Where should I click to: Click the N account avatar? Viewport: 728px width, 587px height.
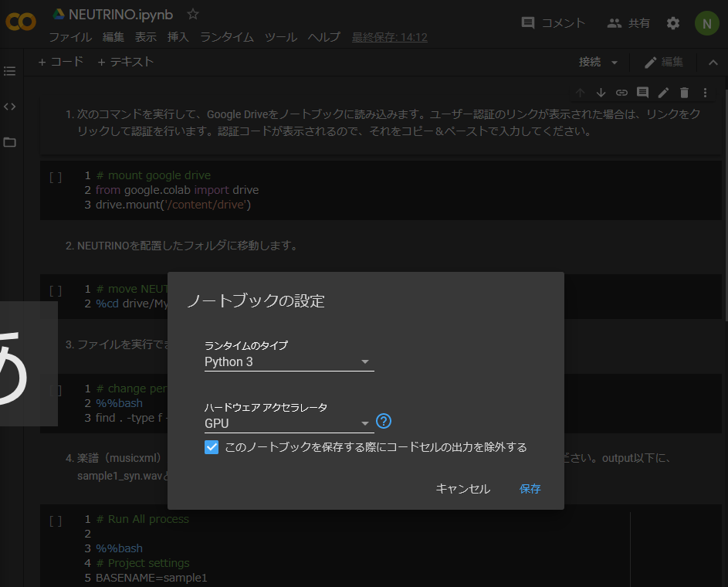706,23
